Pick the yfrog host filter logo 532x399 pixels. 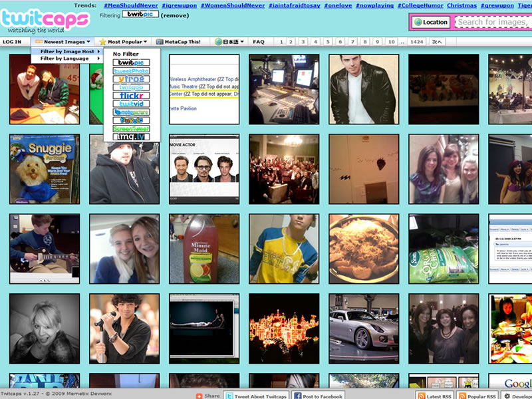point(131,79)
